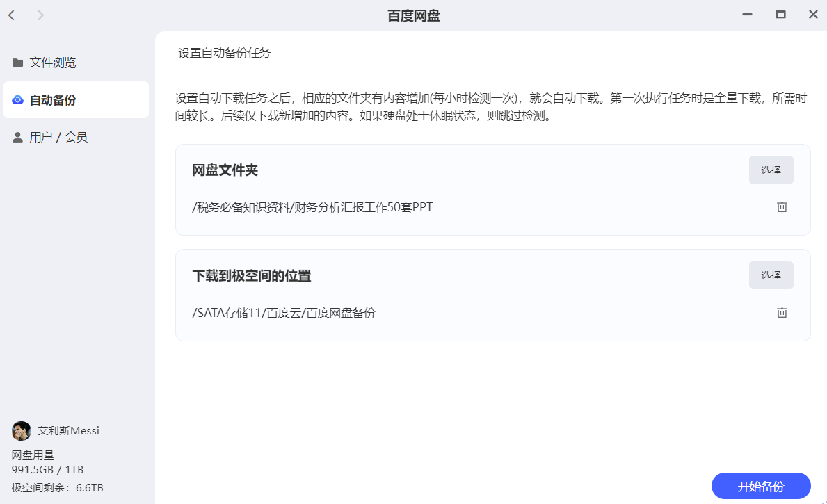Start the backup with 开始备份
This screenshot has height=504, width=827.
[x=760, y=486]
